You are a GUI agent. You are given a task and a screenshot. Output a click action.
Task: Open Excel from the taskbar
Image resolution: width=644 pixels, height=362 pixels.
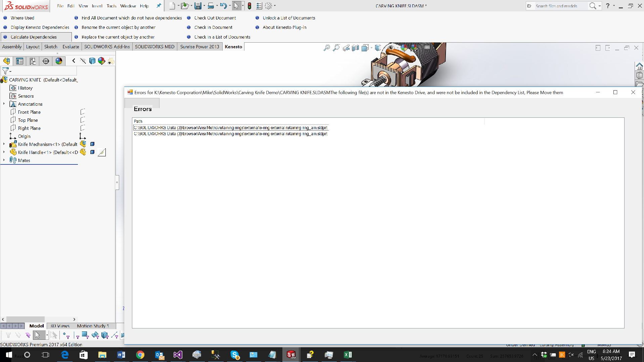coord(348,355)
